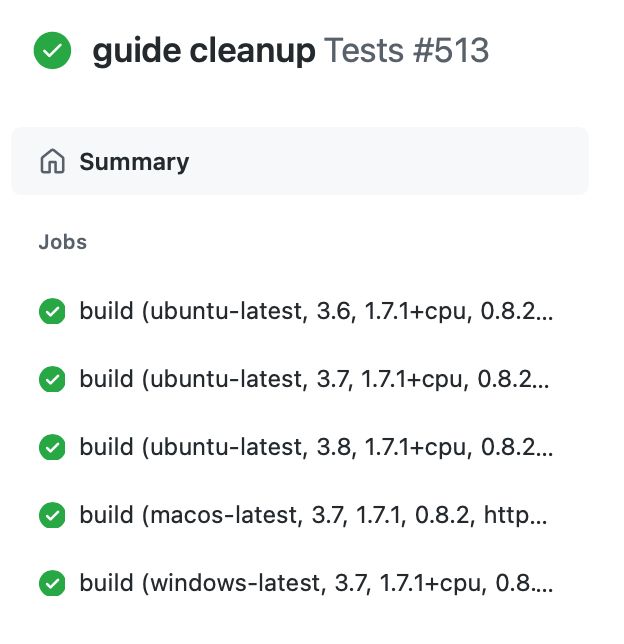
Task: Click the green success icon beside guide cleanup
Action: pos(52,50)
